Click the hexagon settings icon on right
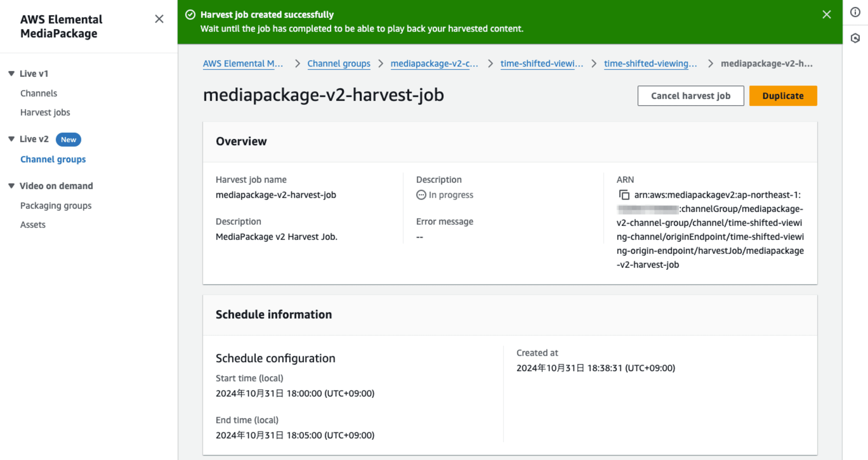This screenshot has height=460, width=868. pos(855,38)
